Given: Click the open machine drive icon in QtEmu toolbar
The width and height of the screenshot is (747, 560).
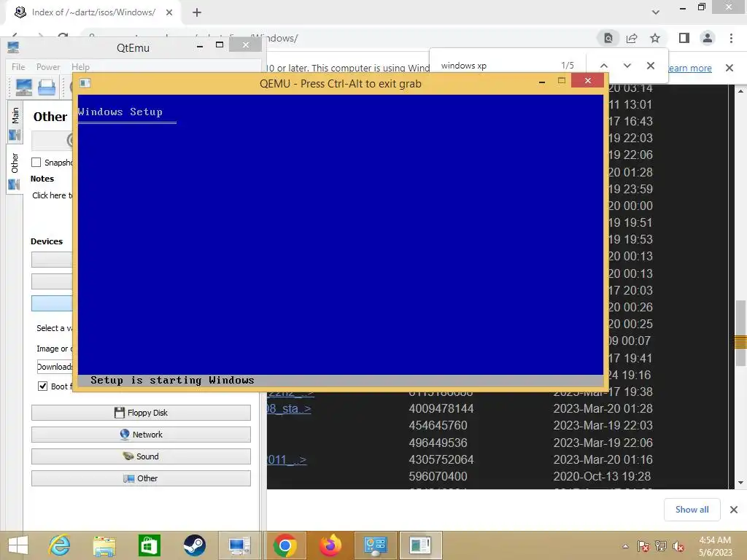Looking at the screenshot, I should (x=47, y=87).
